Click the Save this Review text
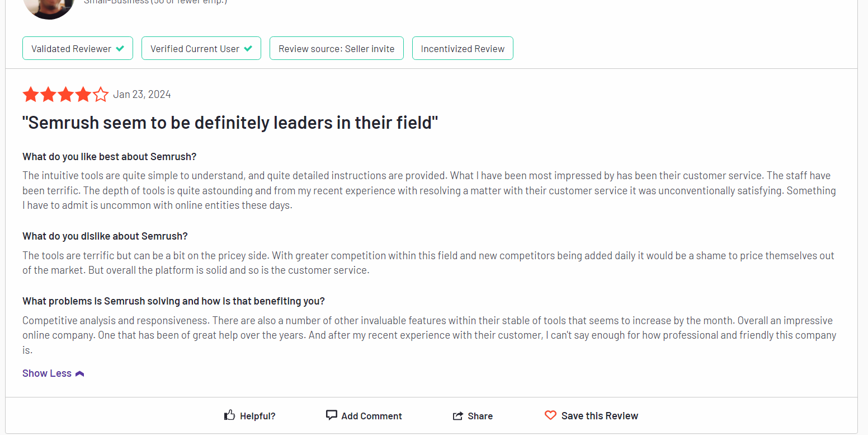Viewport: 868px width, 435px height. (600, 416)
